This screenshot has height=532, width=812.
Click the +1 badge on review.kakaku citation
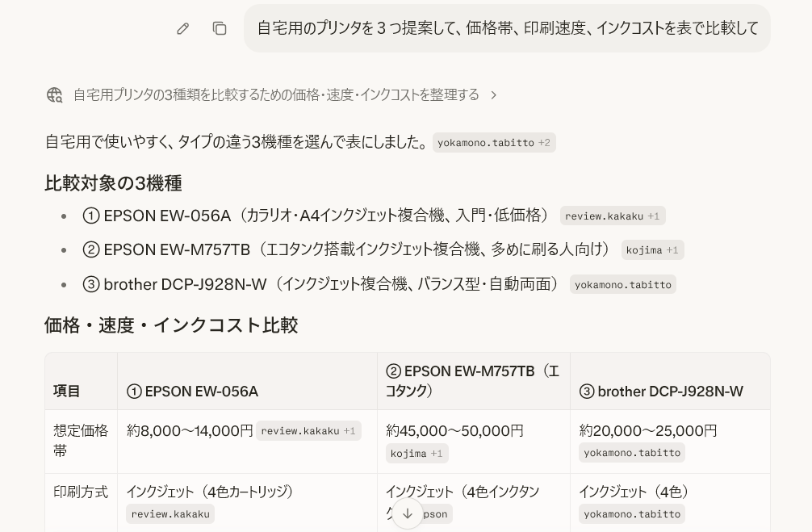pyautogui.click(x=653, y=216)
